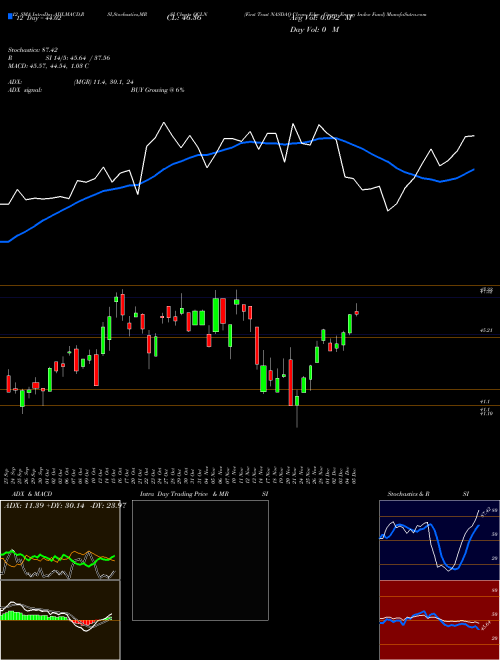The height and width of the screenshot is (660, 500).
Task: Click the 'MACD: 45.57, 44.54, 1.03 C' line
Action: click(x=48, y=66)
